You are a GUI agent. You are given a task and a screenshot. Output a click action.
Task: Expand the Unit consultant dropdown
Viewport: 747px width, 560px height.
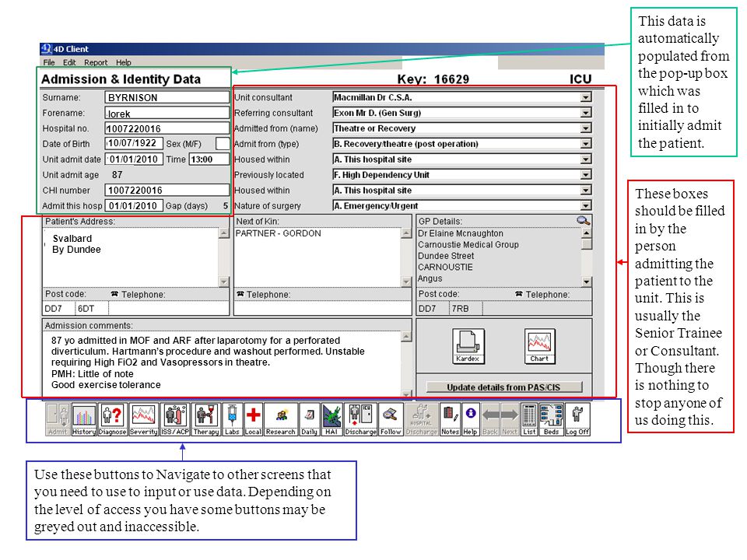click(x=586, y=97)
